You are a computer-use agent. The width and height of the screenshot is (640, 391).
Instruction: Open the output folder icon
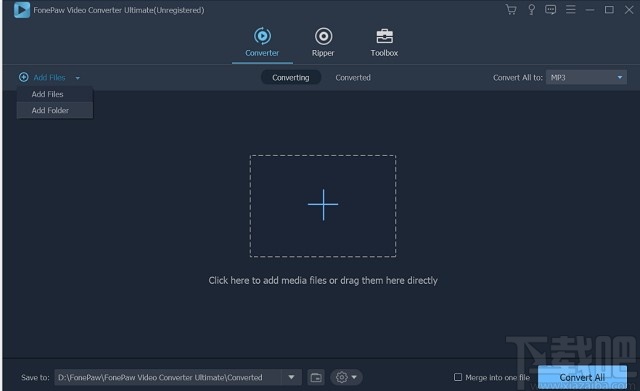point(316,378)
